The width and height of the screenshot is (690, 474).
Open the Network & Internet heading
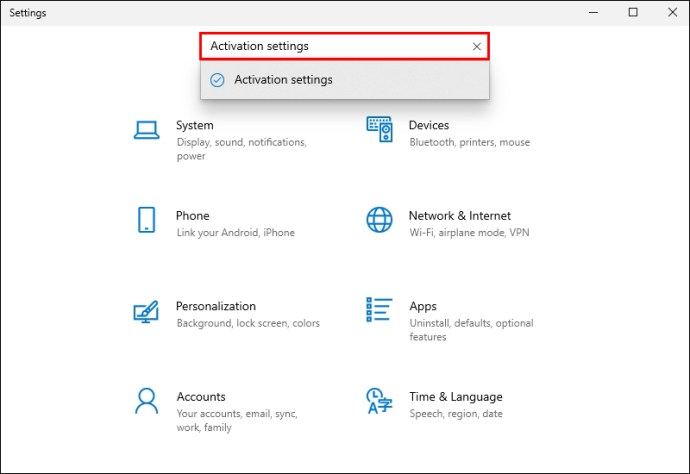pos(460,216)
